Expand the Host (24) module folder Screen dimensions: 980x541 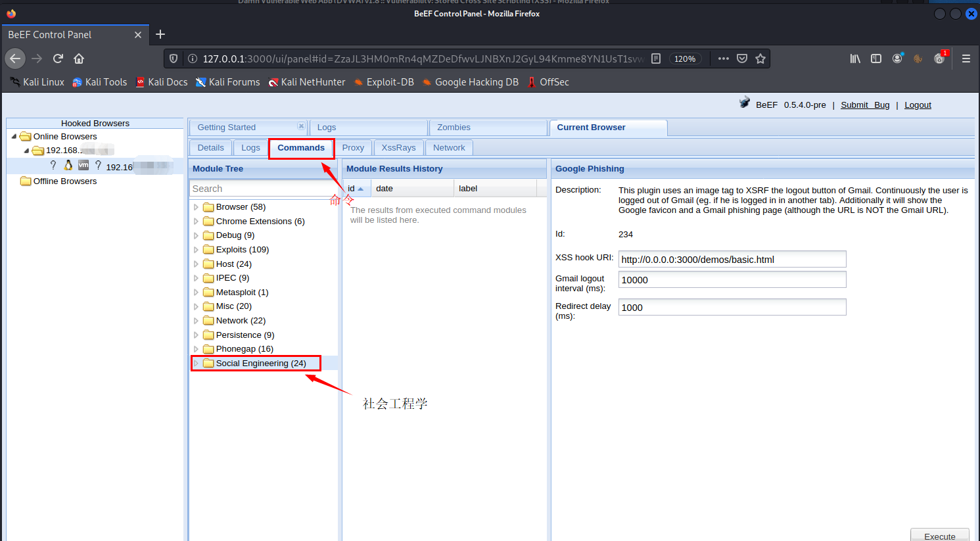point(196,264)
